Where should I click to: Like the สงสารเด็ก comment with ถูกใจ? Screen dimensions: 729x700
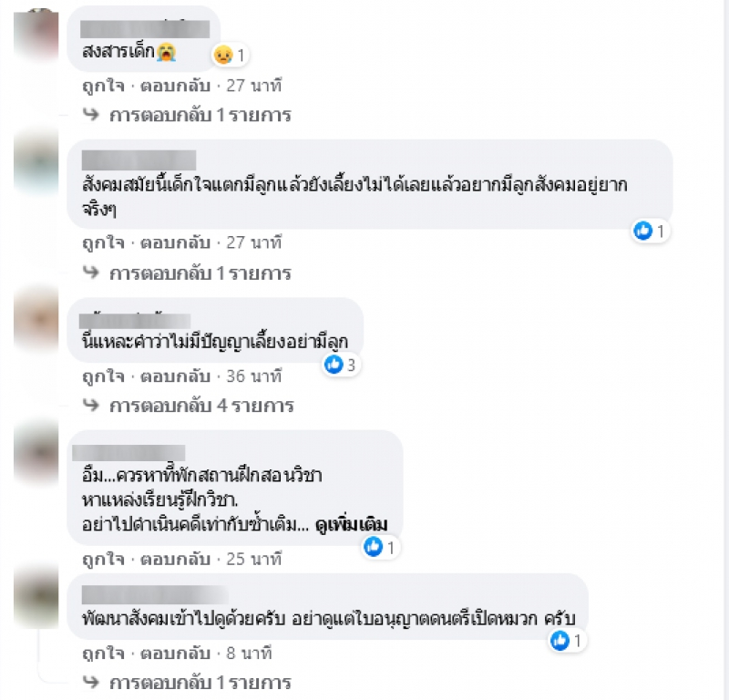click(x=103, y=86)
